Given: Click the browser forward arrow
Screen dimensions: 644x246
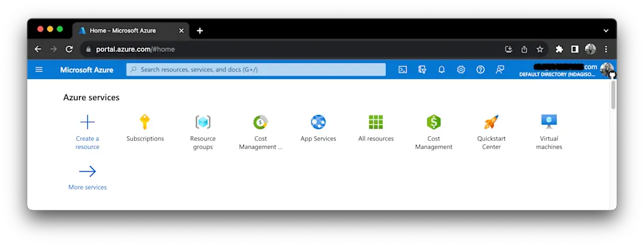Looking at the screenshot, I should click(53, 49).
